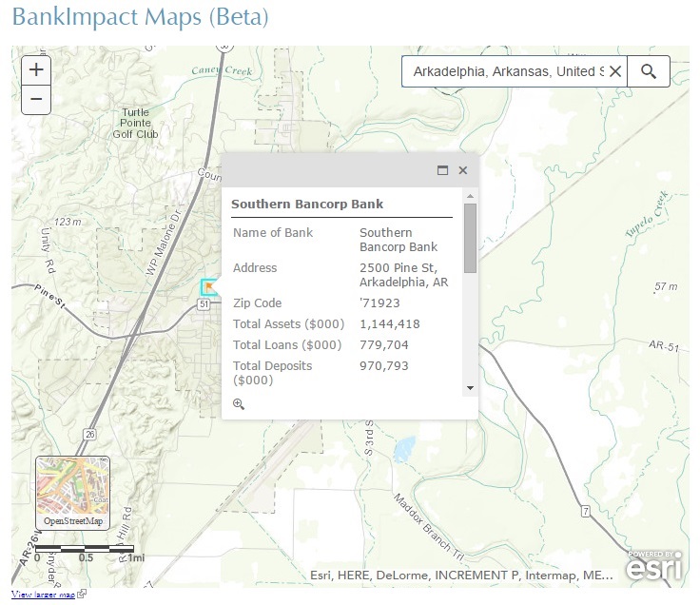
Task: Click the zoom-to icon in popup
Action: [239, 404]
